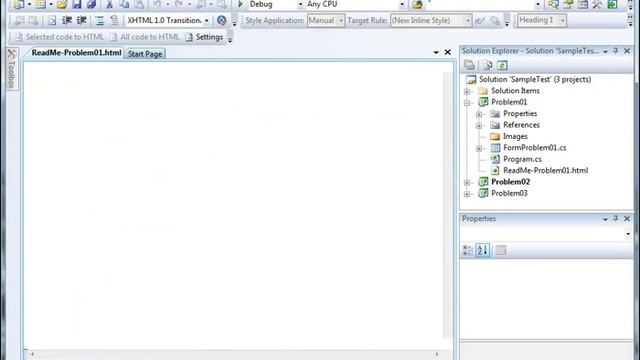Image resolution: width=640 pixels, height=360 pixels.
Task: Click the Save floppy disk icon
Action: [77, 4]
